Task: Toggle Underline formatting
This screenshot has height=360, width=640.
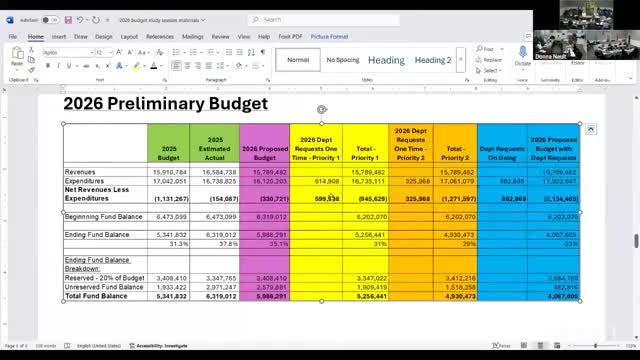Action: coord(69,66)
